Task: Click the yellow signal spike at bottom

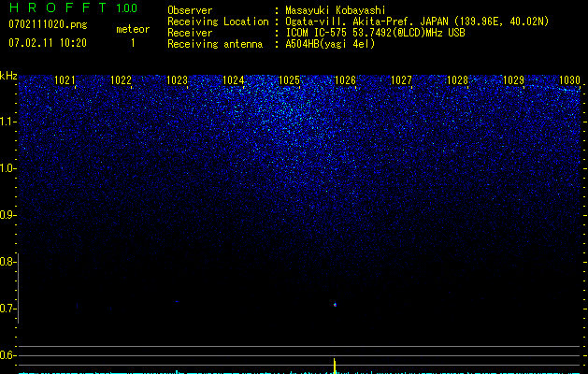Action: coord(335,366)
